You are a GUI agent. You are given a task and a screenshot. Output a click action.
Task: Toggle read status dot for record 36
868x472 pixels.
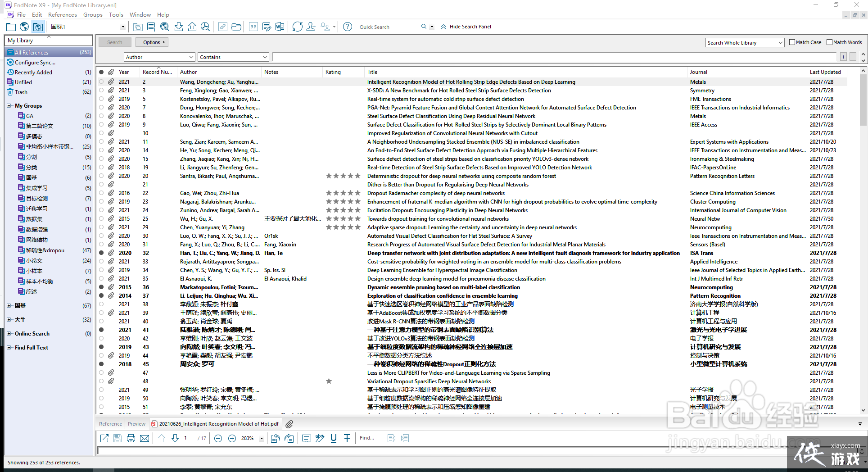101,287
